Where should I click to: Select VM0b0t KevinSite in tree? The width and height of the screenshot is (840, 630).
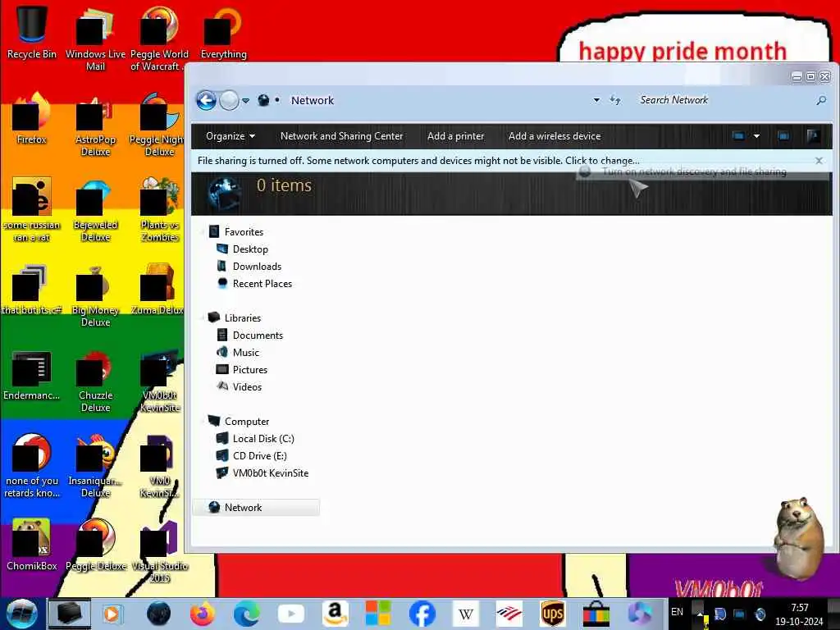270,473
